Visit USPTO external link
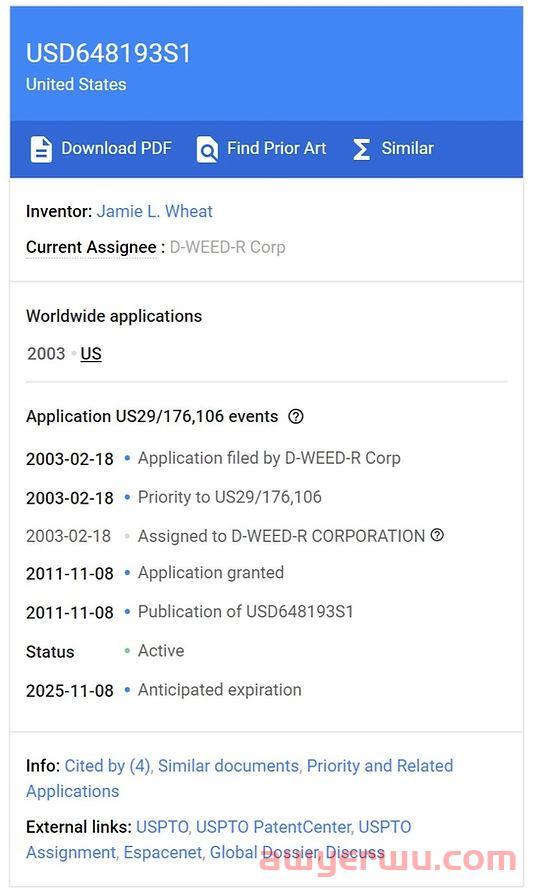 [x=162, y=827]
